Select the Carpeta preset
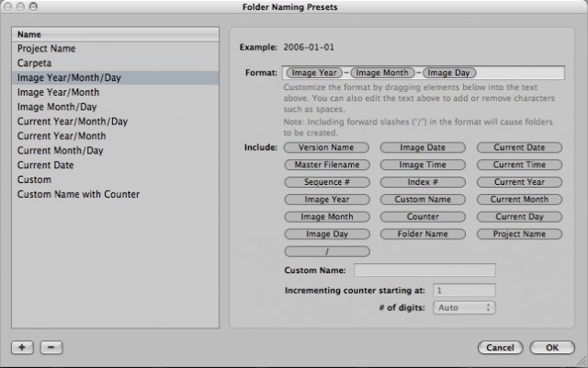 [115, 63]
